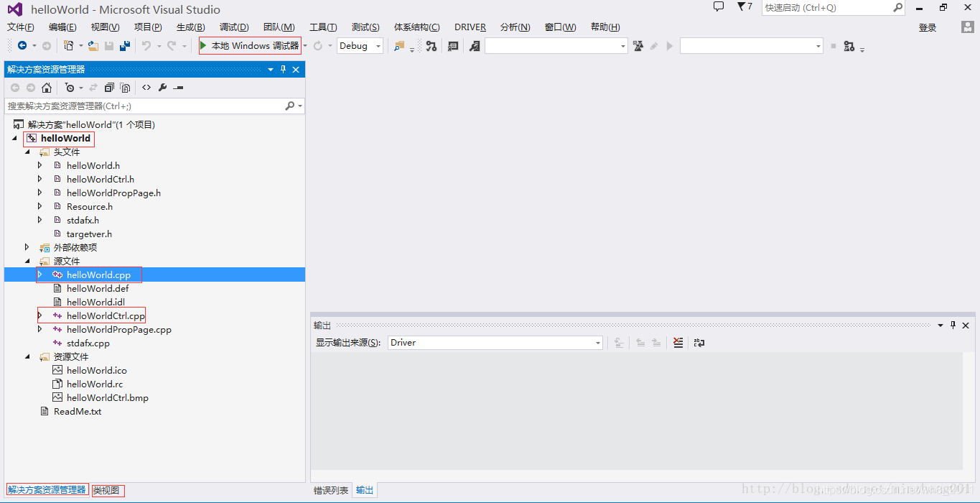The image size is (980, 503).
Task: Click the View Code angle-brackets icon
Action: (x=146, y=88)
